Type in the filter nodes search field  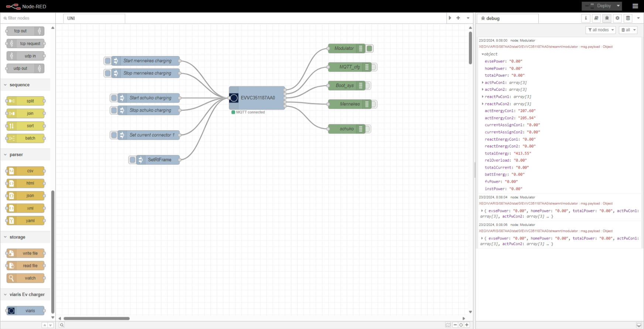[28, 18]
